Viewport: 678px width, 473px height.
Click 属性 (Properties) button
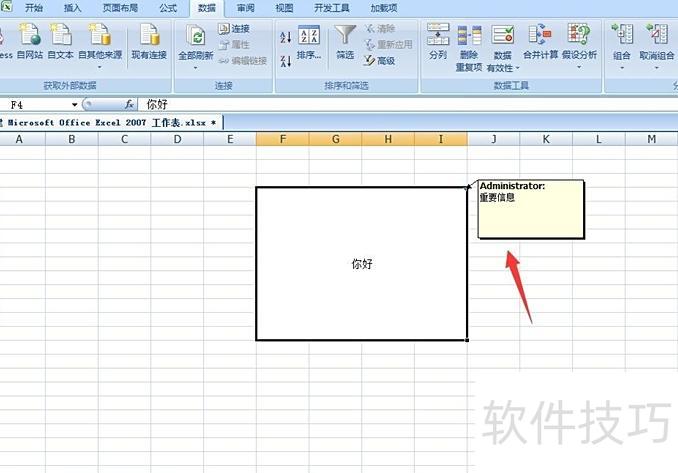pyautogui.click(x=234, y=45)
